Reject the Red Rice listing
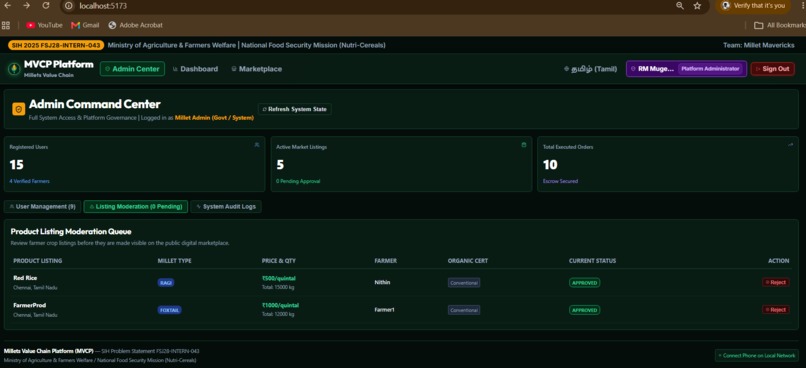This screenshot has height=368, width=806. click(775, 282)
